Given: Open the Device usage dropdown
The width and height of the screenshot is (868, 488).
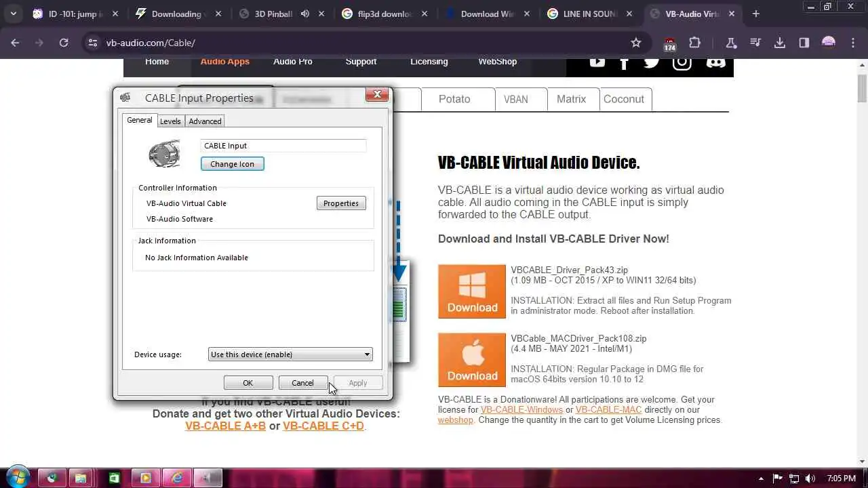Looking at the screenshot, I should 290,354.
